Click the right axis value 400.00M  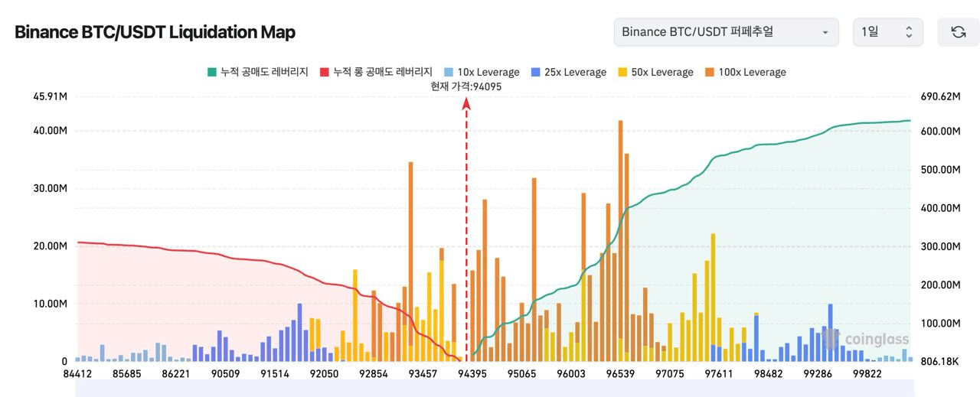[x=940, y=208]
